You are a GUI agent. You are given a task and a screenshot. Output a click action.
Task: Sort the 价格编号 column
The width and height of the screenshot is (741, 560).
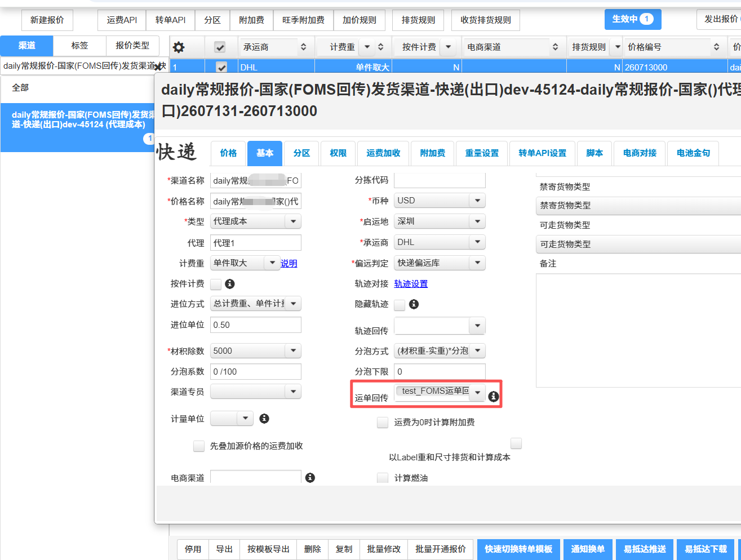click(716, 47)
